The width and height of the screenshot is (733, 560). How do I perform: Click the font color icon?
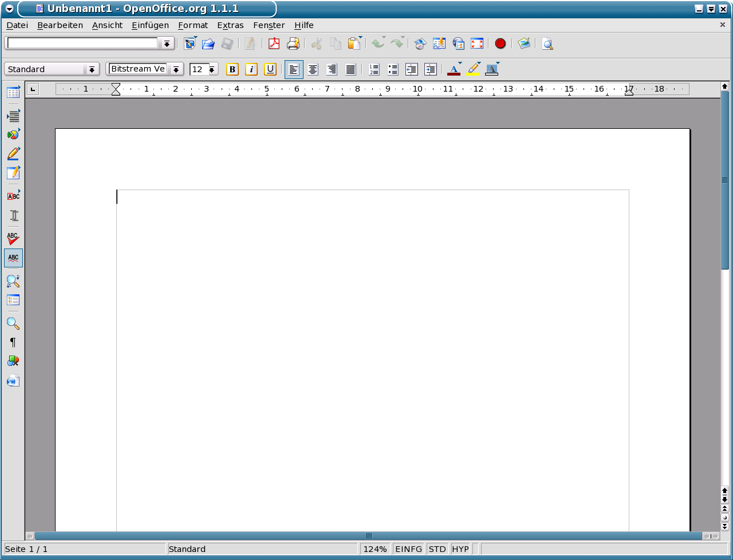(x=454, y=69)
